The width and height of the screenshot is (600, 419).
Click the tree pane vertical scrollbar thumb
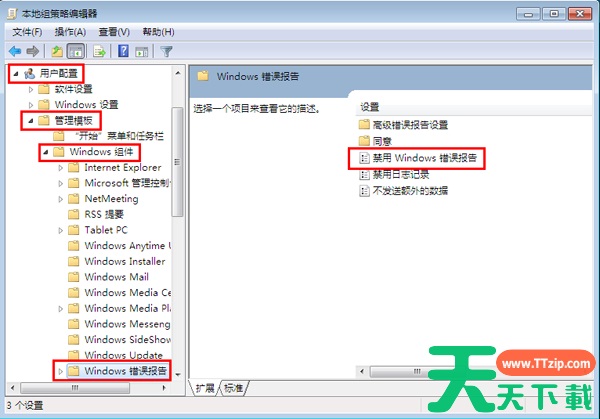pos(177,162)
